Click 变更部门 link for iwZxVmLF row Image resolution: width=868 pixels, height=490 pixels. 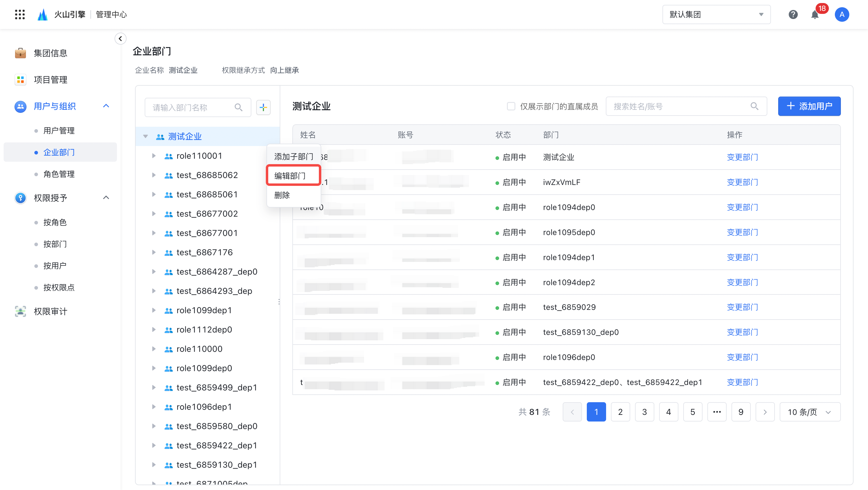pos(742,182)
